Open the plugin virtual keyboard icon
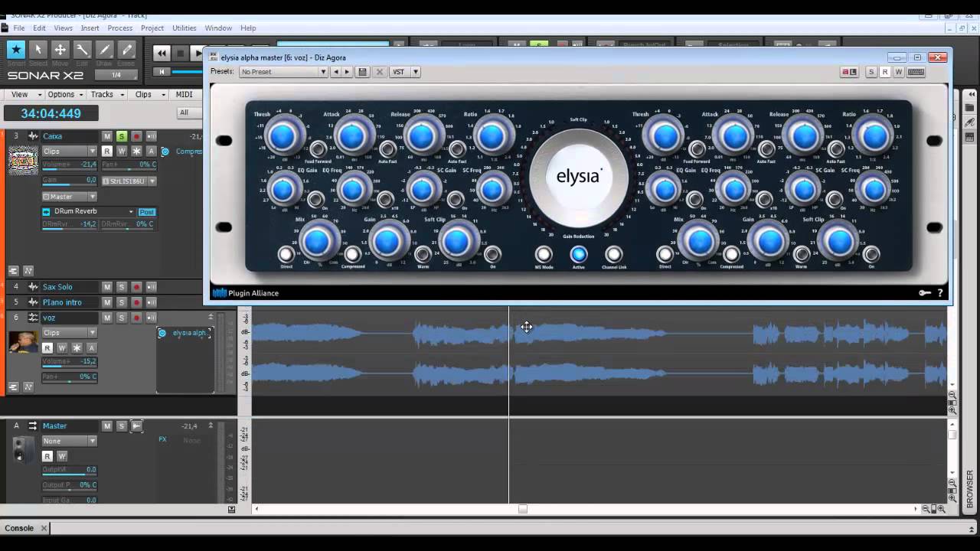The image size is (980, 551). tap(916, 72)
